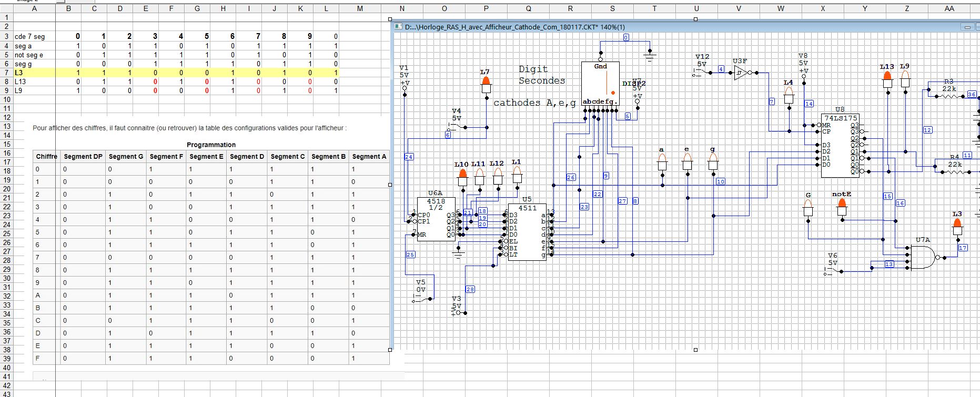Click the 'Segment C' table heading

tap(288, 157)
